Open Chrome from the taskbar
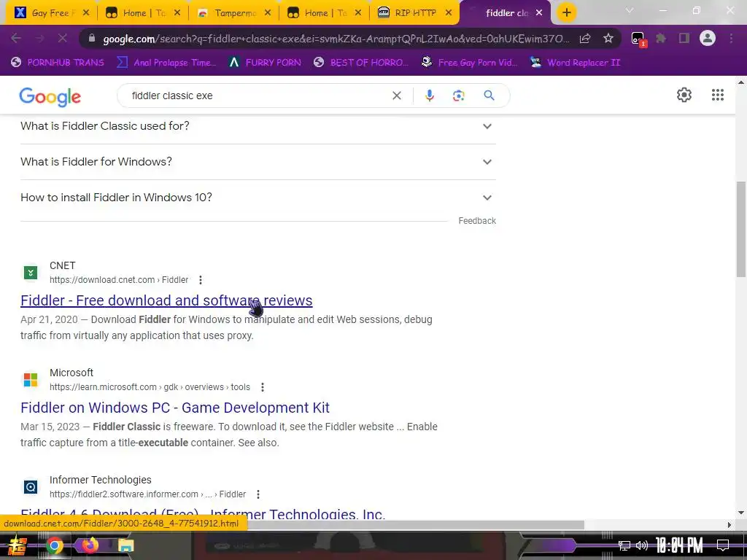The width and height of the screenshot is (747, 560). coord(54,545)
